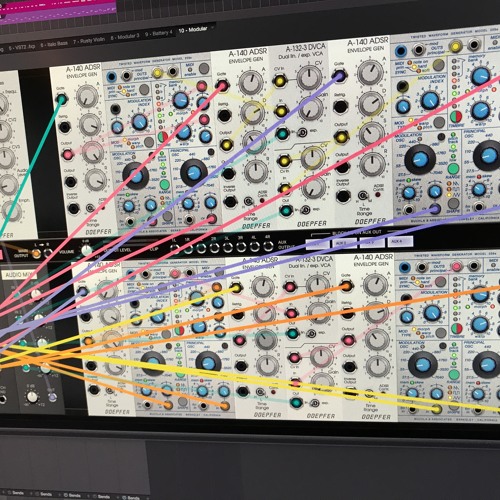This screenshot has width=500, height=500.
Task: Toggle the lower lin/exp switch on upper-rack DVCA
Action: [x=305, y=210]
